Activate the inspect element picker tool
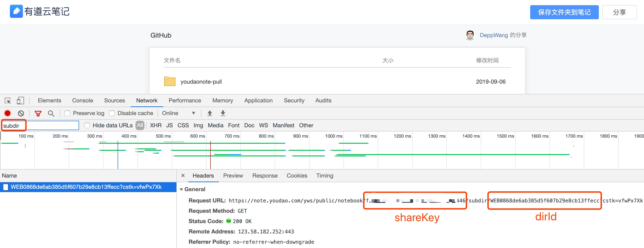Viewport: 644px width, 248px height. click(8, 101)
